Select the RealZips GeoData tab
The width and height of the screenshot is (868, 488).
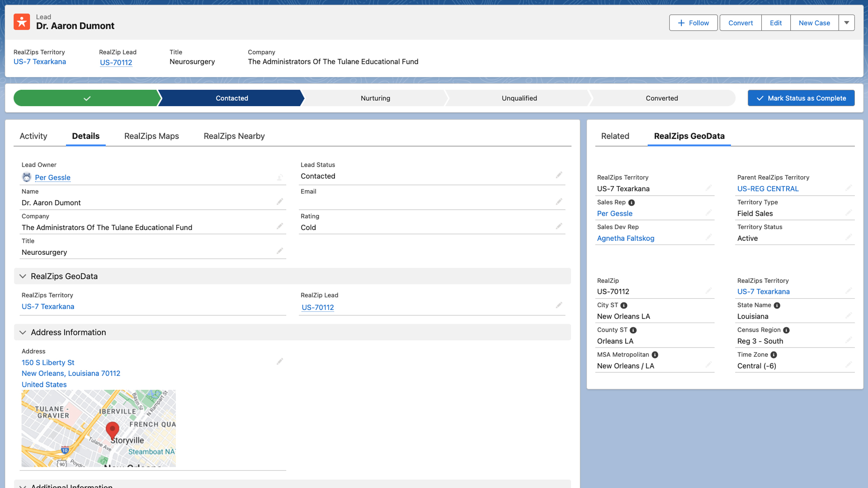click(689, 136)
